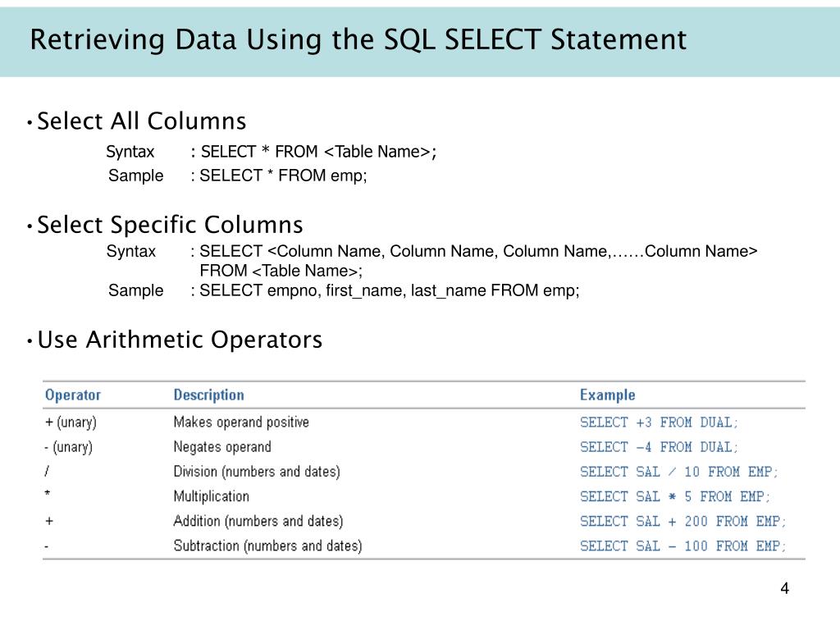Screen dimensions: 840x630
Task: Select the 'Select All Columns' bullet heading
Action: [141, 121]
